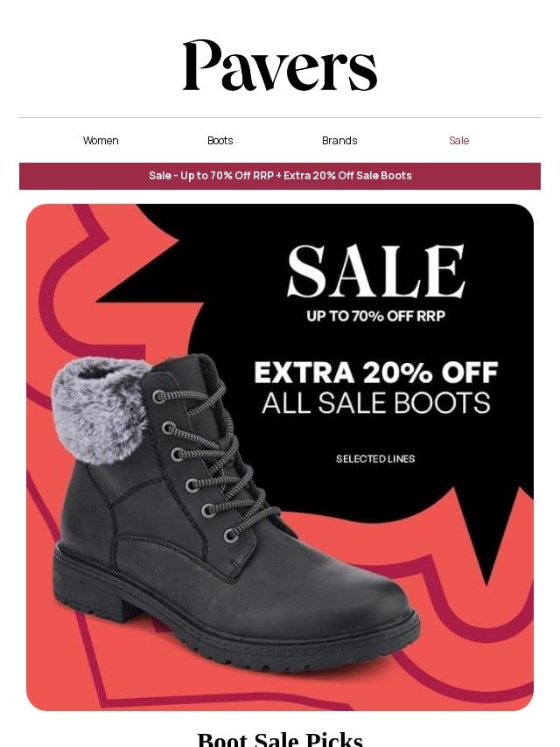Open the Boots navigation link
Image resolution: width=560 pixels, height=747 pixels.
220,141
